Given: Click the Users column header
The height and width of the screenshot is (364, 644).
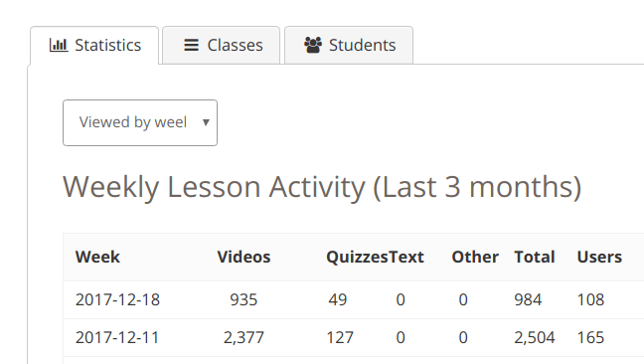Looking at the screenshot, I should tap(599, 258).
